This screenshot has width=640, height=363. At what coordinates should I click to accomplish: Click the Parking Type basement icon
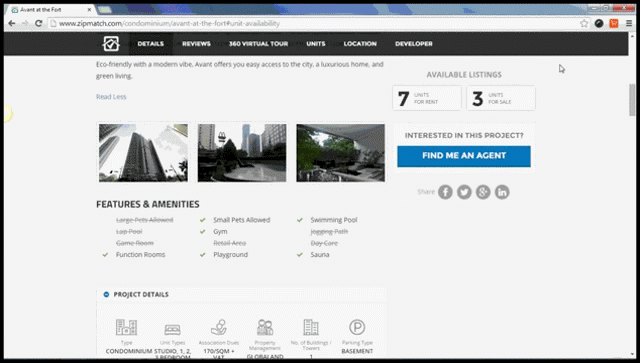357,327
